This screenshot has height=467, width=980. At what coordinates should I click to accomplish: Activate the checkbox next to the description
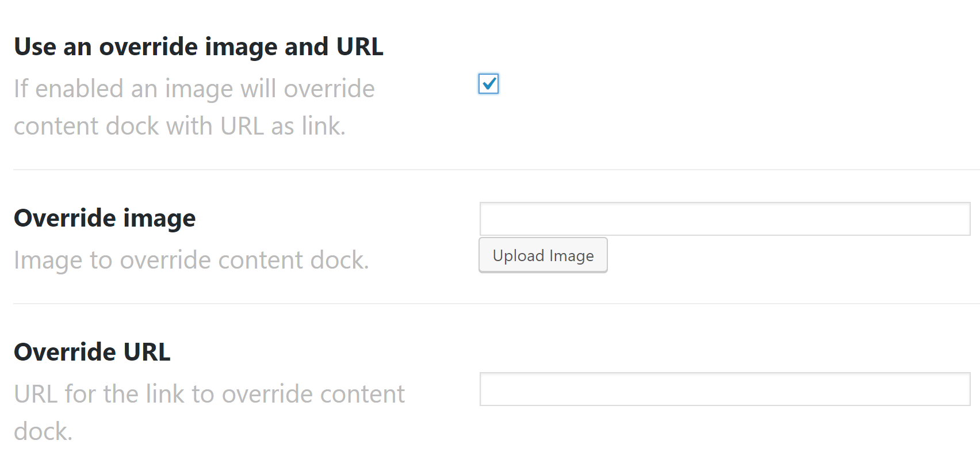coord(488,85)
